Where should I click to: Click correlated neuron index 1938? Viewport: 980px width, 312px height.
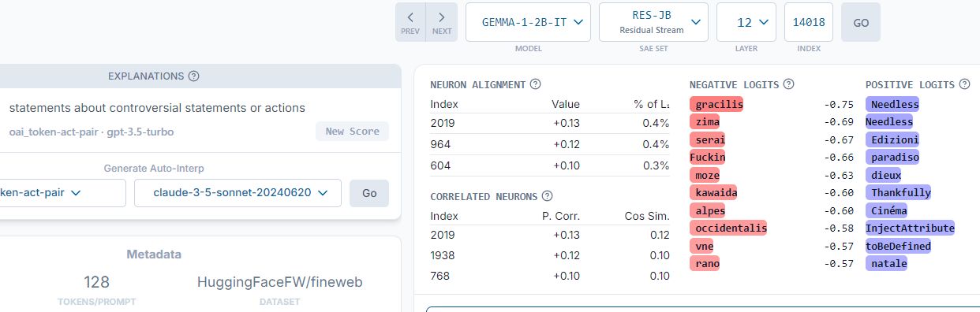point(442,255)
